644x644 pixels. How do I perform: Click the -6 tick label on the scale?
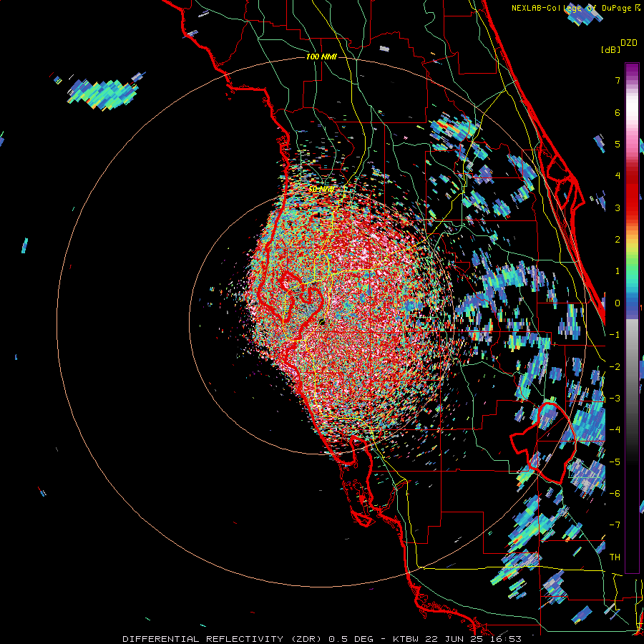(615, 493)
